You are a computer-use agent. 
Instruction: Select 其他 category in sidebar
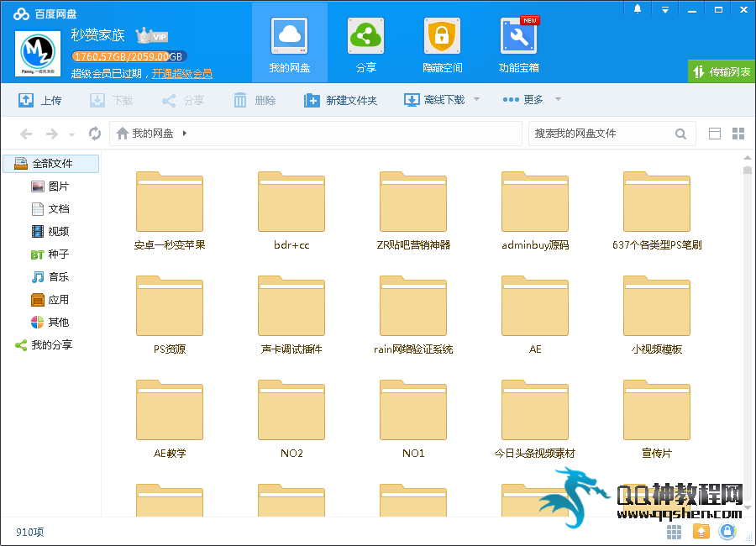tap(50, 323)
